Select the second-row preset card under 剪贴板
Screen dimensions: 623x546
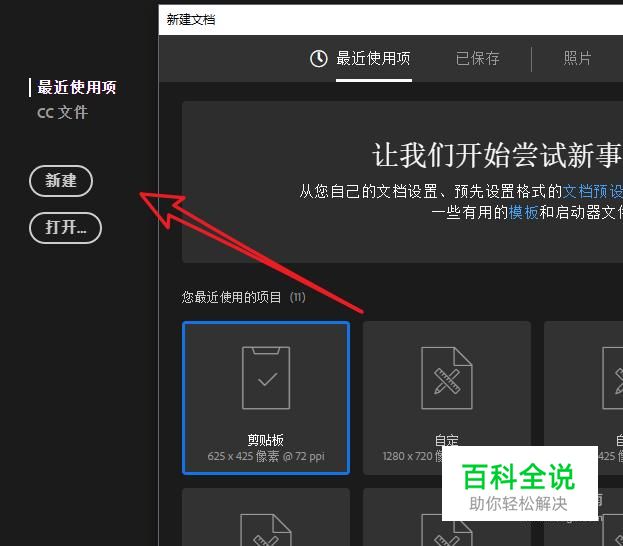[x=266, y=517]
